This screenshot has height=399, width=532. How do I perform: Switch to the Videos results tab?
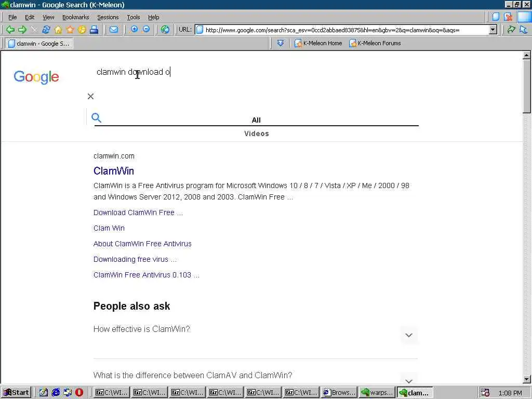(x=257, y=134)
